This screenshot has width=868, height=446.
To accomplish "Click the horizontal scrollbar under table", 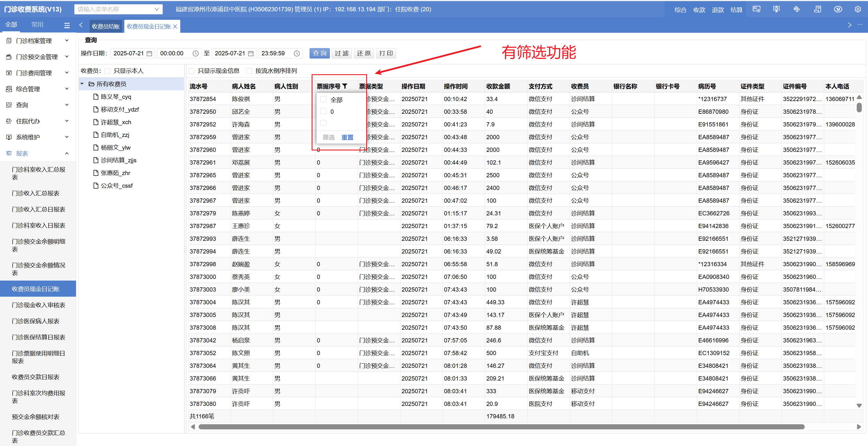I will coord(501,427).
